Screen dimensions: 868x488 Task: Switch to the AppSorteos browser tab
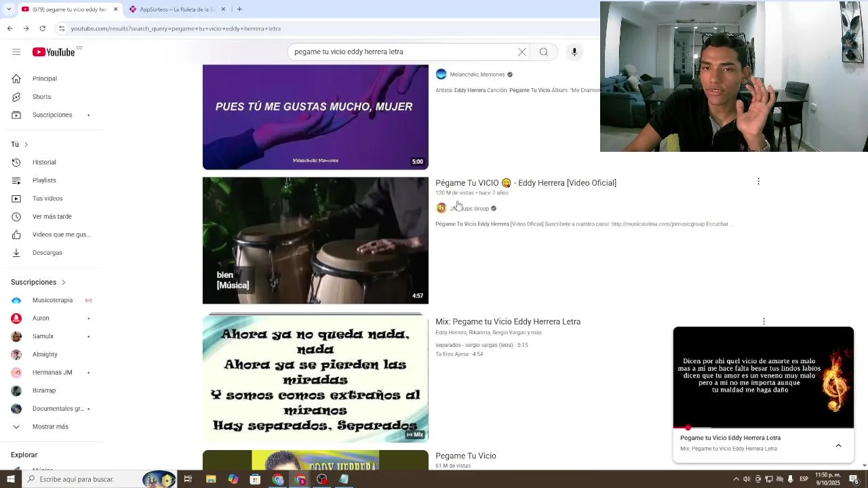(x=178, y=9)
